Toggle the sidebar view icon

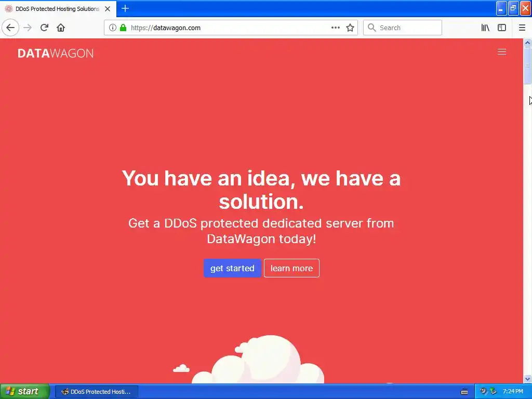pyautogui.click(x=502, y=28)
